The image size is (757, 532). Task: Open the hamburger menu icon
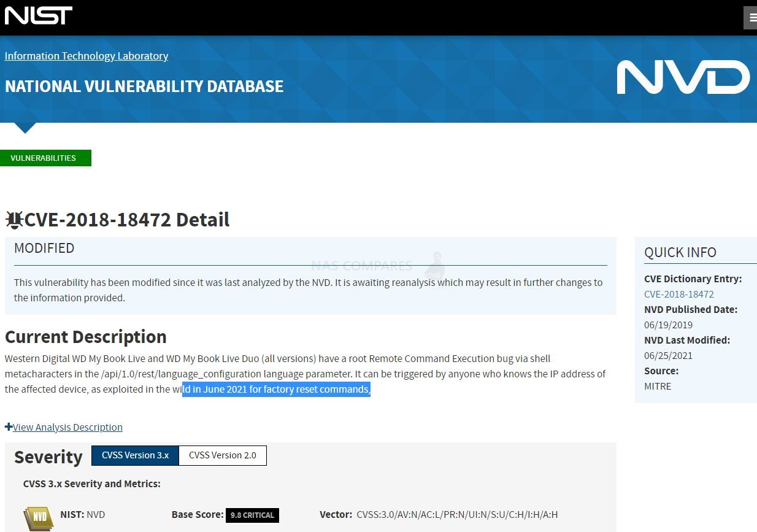pos(751,18)
